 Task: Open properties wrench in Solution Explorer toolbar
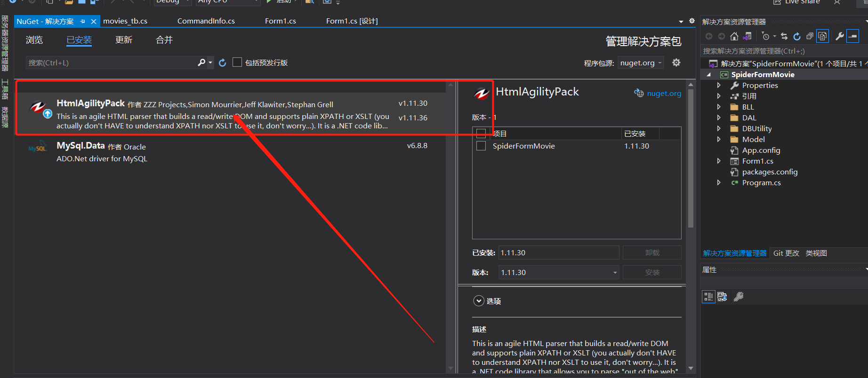point(840,36)
